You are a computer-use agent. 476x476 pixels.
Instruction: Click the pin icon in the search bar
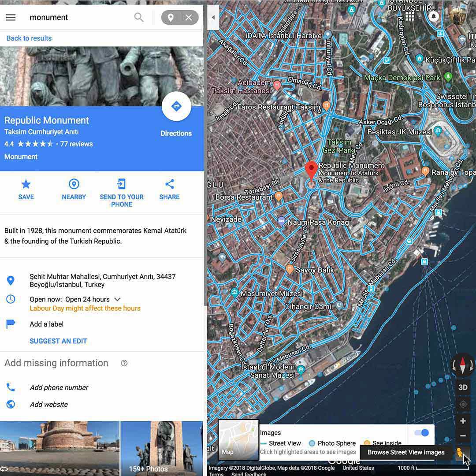tap(171, 18)
